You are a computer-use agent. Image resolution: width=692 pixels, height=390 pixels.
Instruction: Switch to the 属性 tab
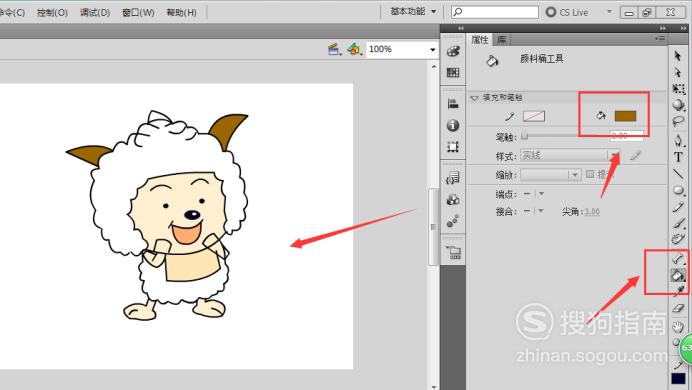click(x=480, y=40)
